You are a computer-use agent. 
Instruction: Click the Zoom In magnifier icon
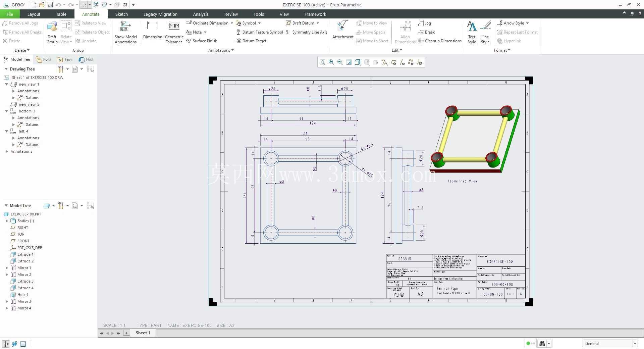pos(331,62)
